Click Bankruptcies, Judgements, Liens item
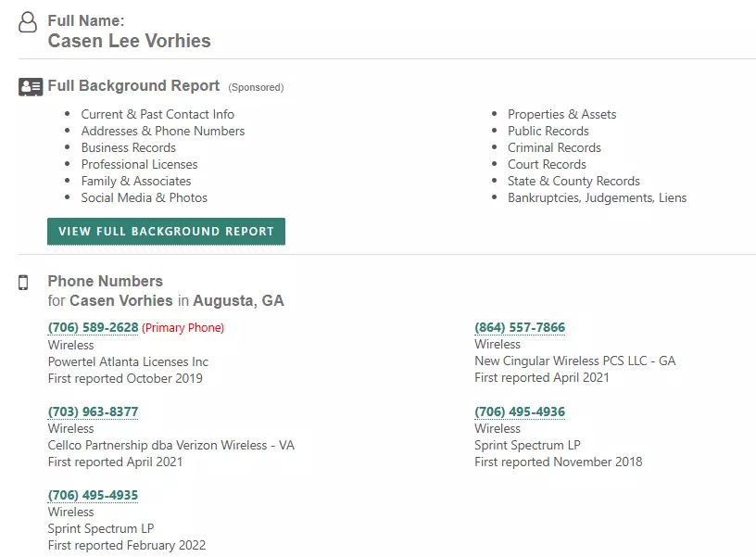This screenshot has height=557, width=756. pos(597,197)
